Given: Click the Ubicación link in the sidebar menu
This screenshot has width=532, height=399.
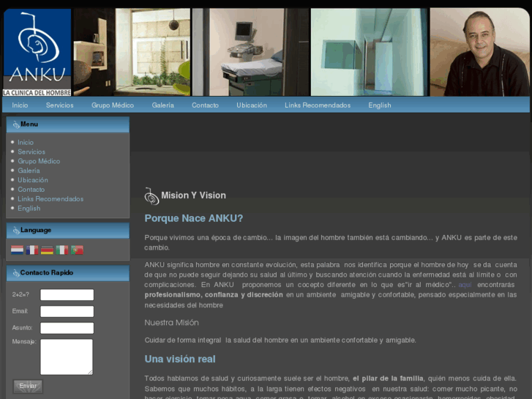Looking at the screenshot, I should [33, 180].
